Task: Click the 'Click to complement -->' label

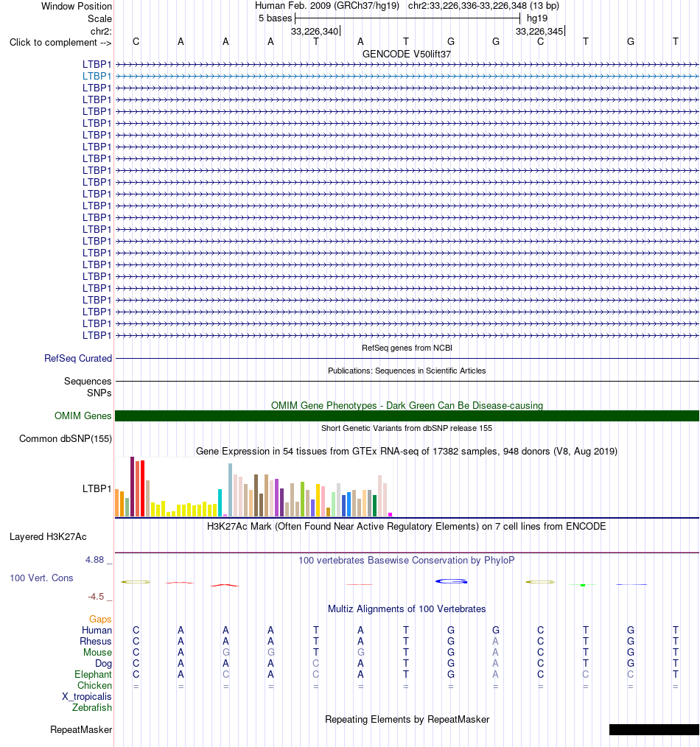Action: [x=60, y=43]
